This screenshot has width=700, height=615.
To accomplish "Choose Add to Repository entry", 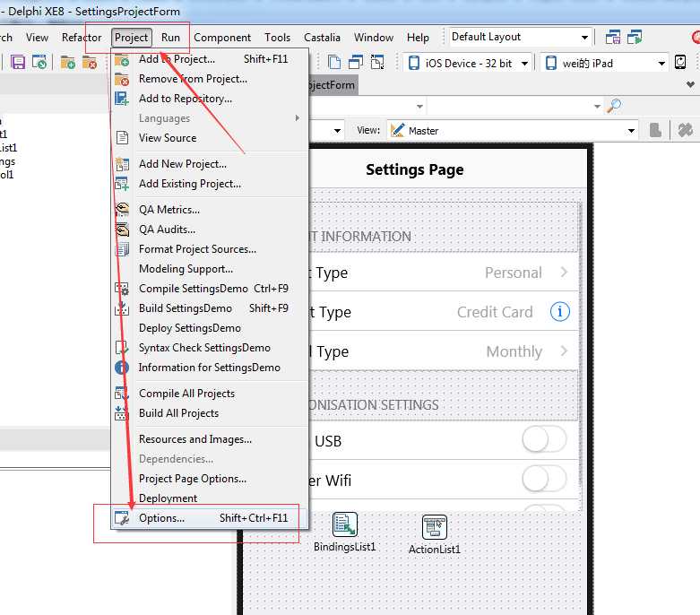I will tap(210, 99).
